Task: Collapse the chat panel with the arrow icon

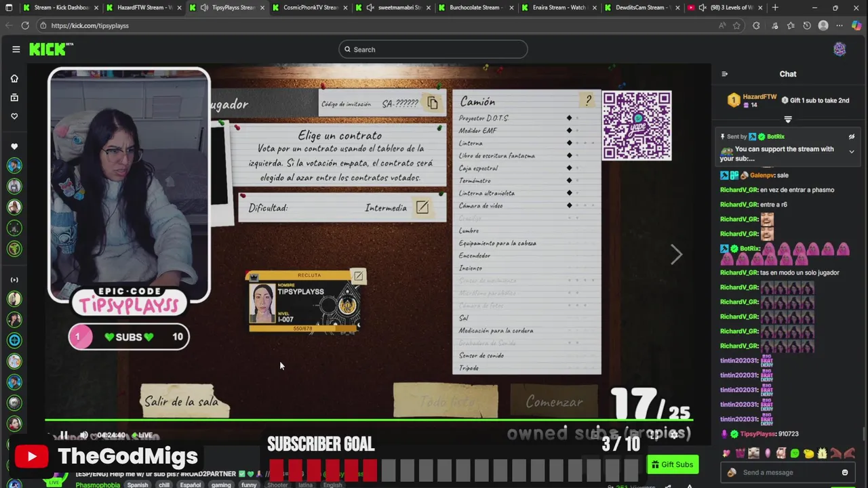Action: pyautogui.click(x=724, y=74)
